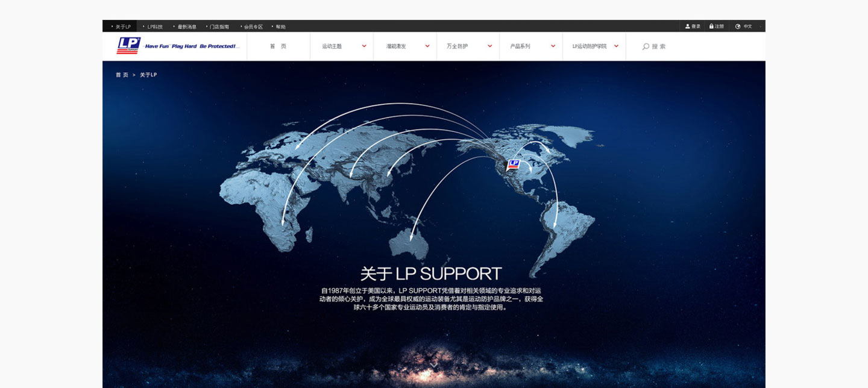
Task: Click the LP Support logo in header
Action: (128, 46)
